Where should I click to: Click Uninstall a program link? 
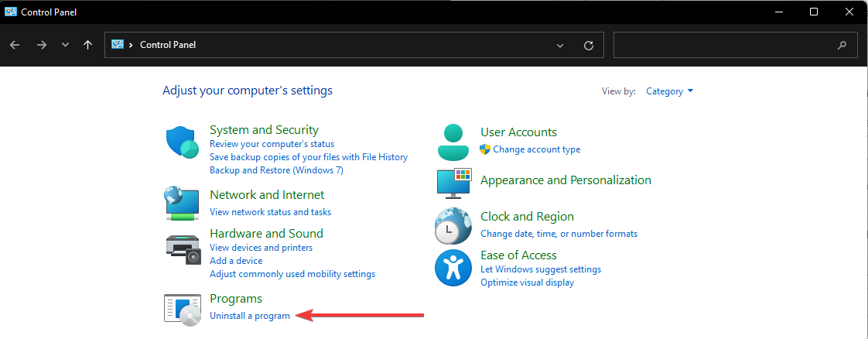(x=250, y=316)
